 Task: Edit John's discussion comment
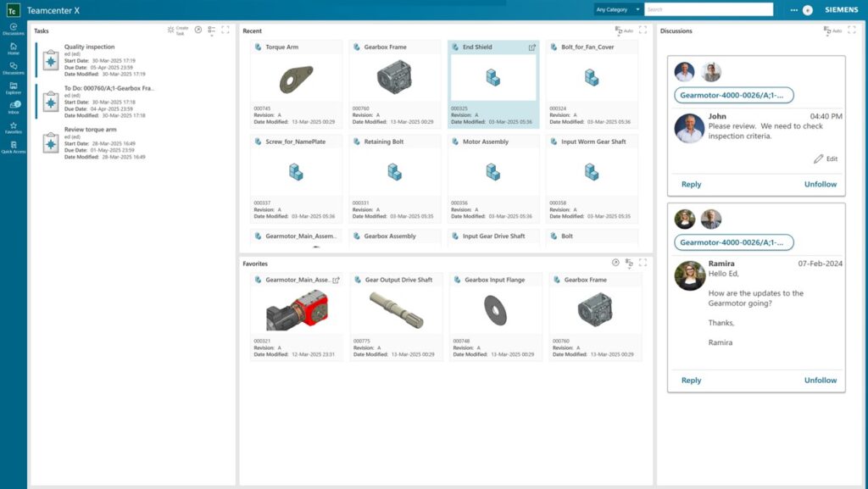[823, 158]
